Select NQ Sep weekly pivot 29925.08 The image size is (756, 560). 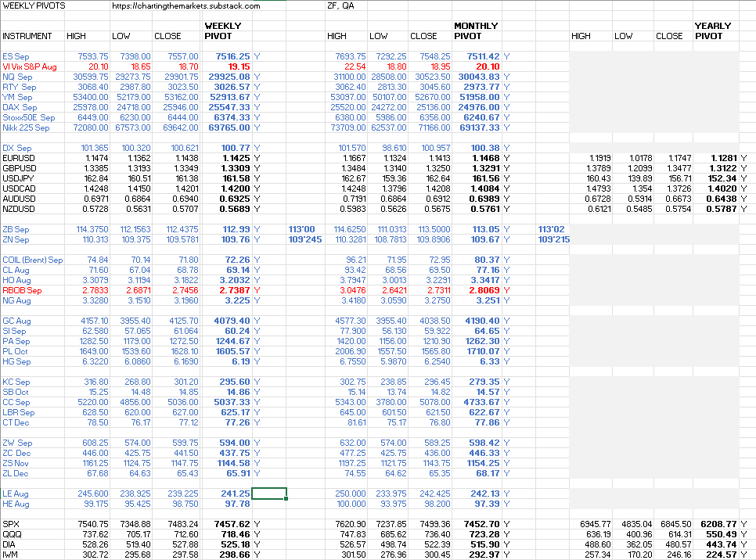(229, 77)
